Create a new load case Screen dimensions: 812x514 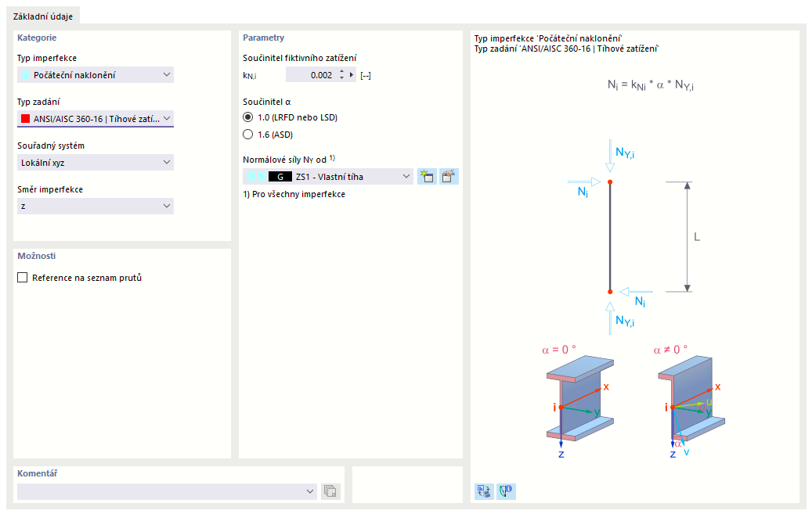427,176
